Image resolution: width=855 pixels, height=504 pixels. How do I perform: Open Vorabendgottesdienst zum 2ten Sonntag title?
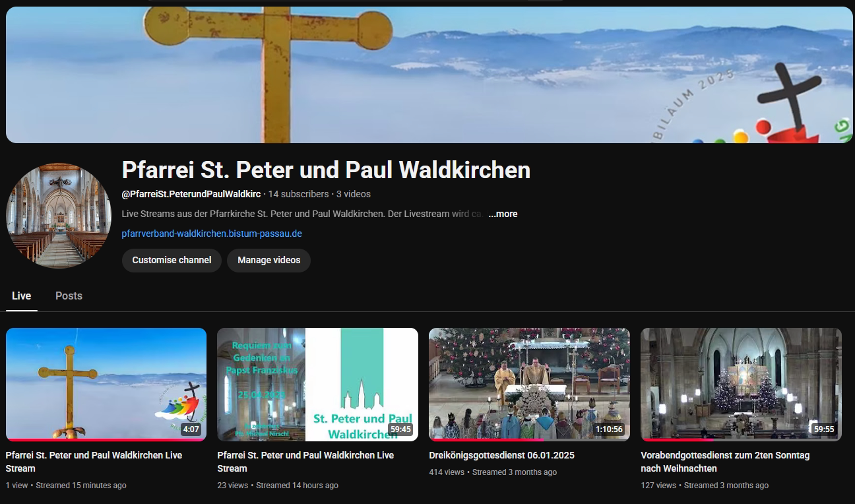point(725,462)
